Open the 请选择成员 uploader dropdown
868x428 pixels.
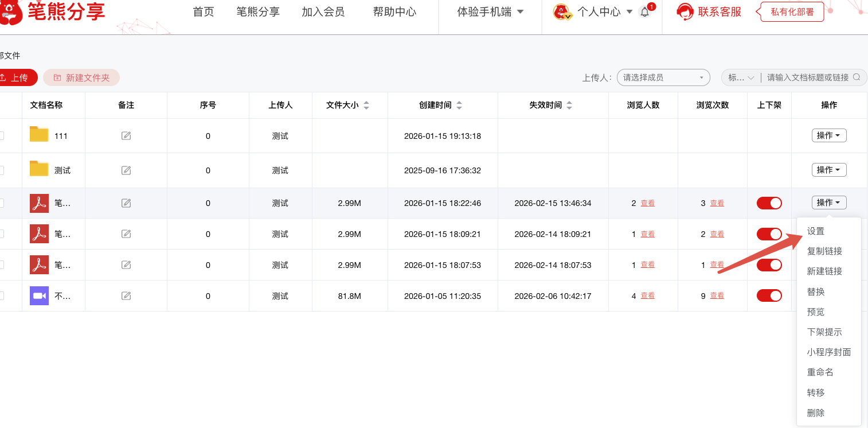tap(663, 77)
